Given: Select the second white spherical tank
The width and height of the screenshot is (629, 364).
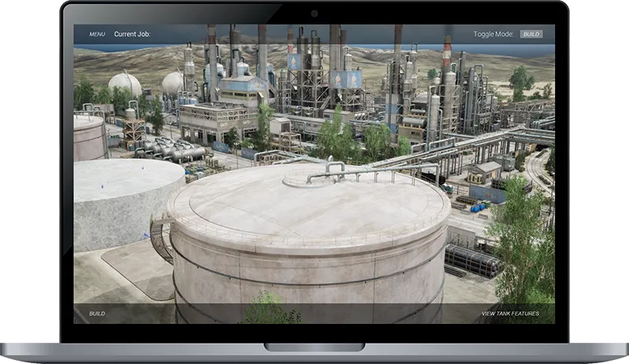Looking at the screenshot, I should pyautogui.click(x=174, y=82).
